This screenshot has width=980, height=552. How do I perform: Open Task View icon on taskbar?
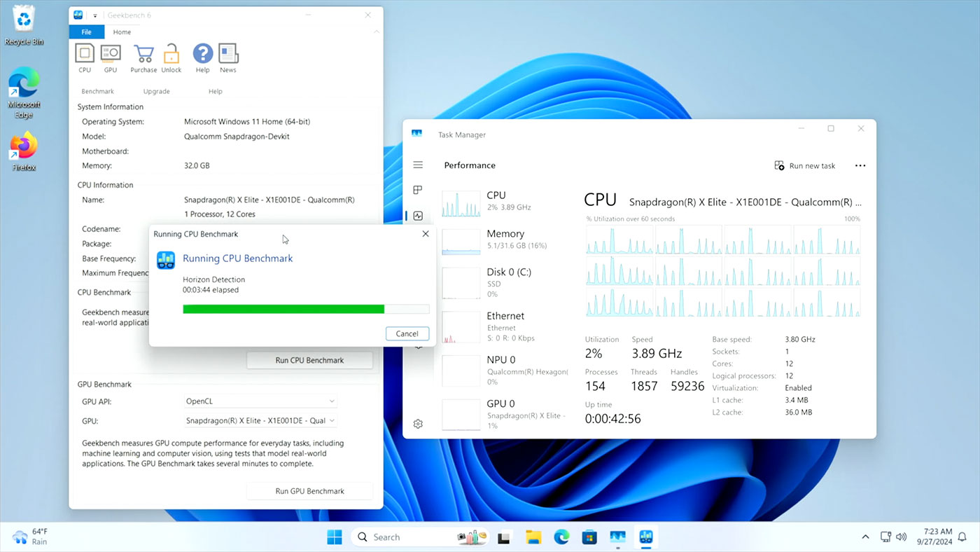[503, 538]
